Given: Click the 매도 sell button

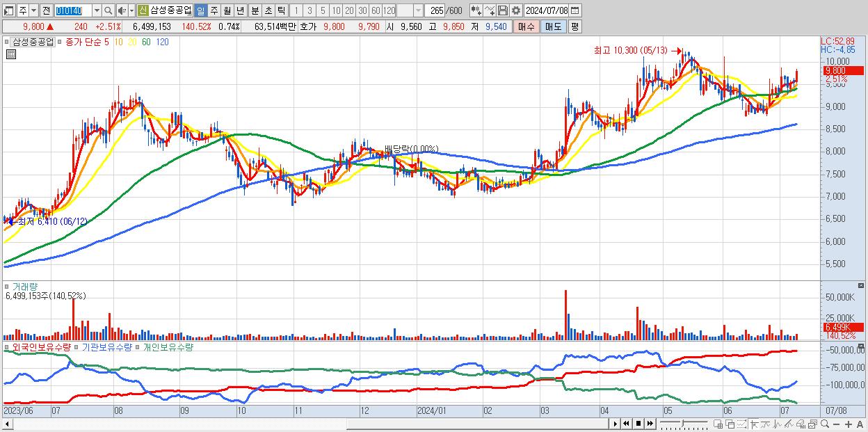Looking at the screenshot, I should tap(553, 26).
